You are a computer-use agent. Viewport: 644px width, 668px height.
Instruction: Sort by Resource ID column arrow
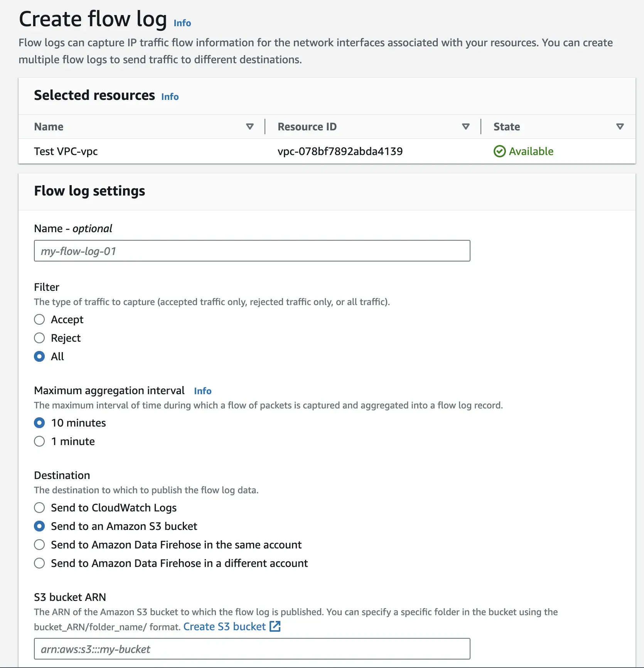tap(466, 127)
